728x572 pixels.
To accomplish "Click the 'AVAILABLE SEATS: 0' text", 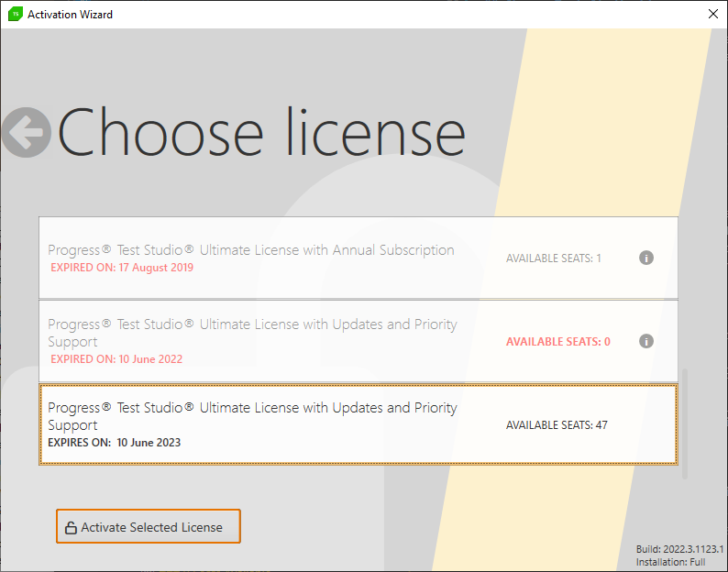I will pyautogui.click(x=558, y=342).
